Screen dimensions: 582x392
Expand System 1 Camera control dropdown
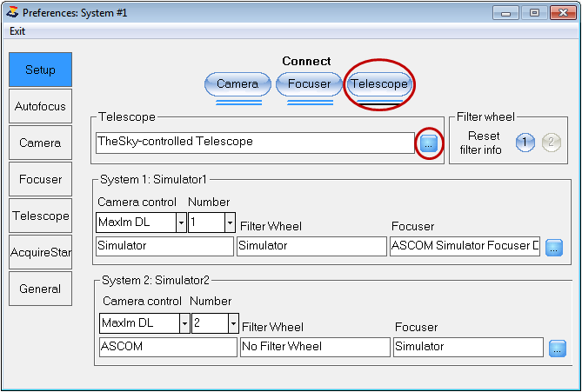point(181,223)
